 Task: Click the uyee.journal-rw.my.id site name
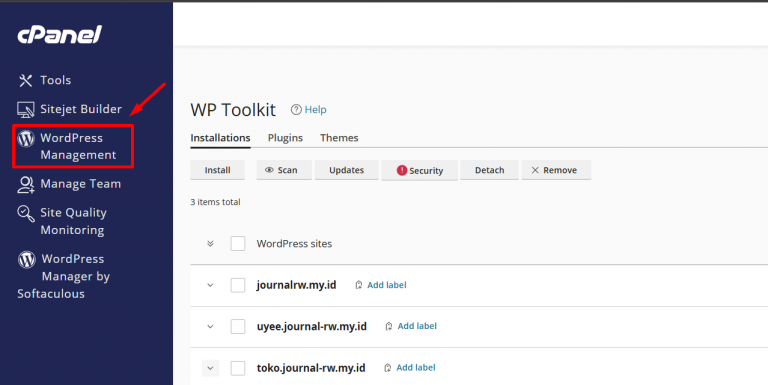coord(312,326)
